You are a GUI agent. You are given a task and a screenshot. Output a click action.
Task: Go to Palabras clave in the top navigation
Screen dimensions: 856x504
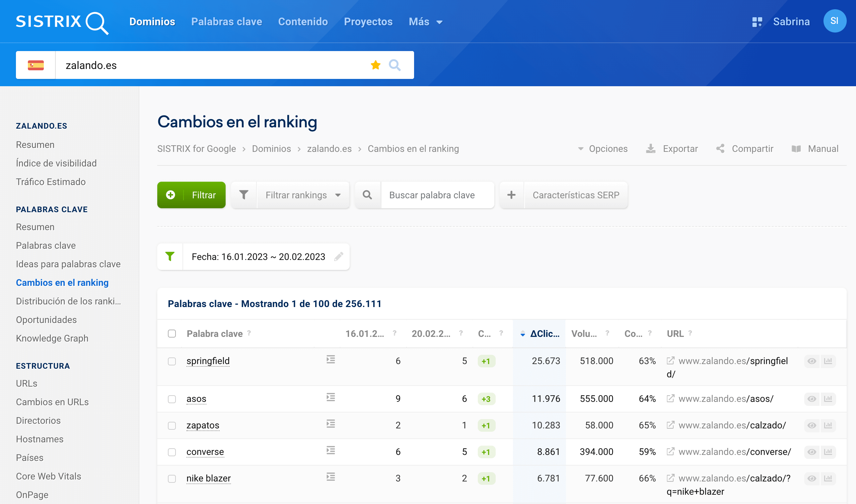(226, 22)
